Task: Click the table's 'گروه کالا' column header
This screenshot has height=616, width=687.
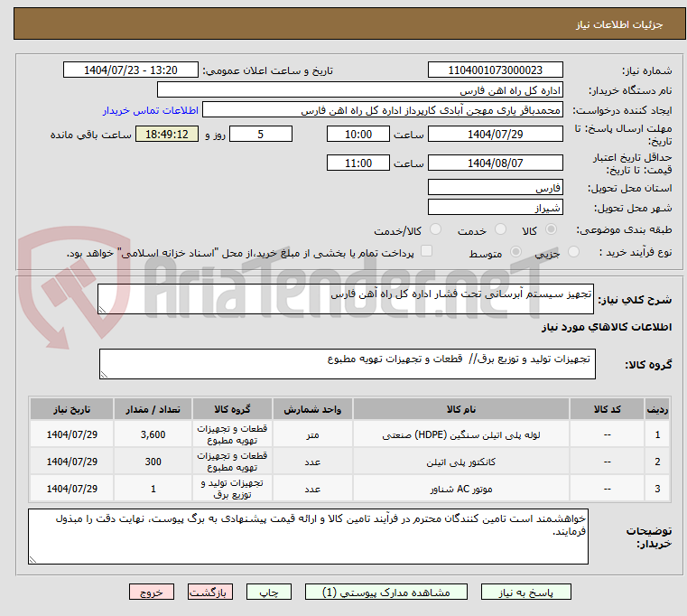Action: (x=232, y=409)
